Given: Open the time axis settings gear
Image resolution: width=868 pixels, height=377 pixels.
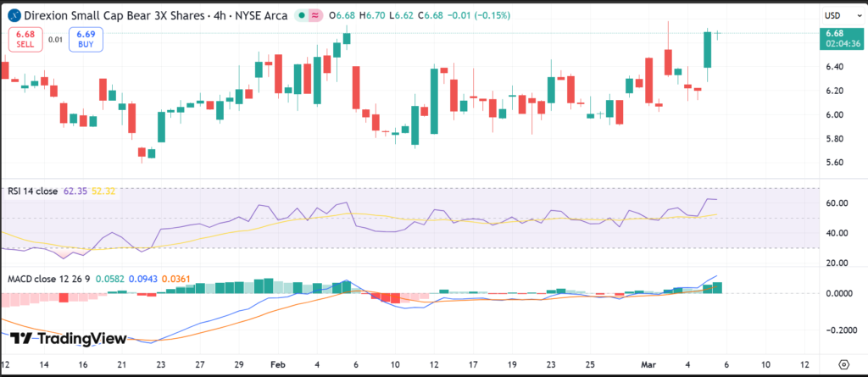Looking at the screenshot, I should point(843,364).
